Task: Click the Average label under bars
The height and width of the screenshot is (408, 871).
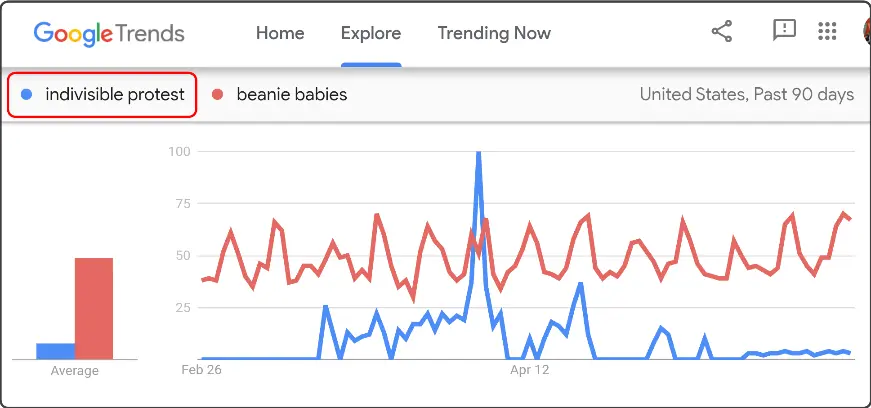Action: [74, 371]
